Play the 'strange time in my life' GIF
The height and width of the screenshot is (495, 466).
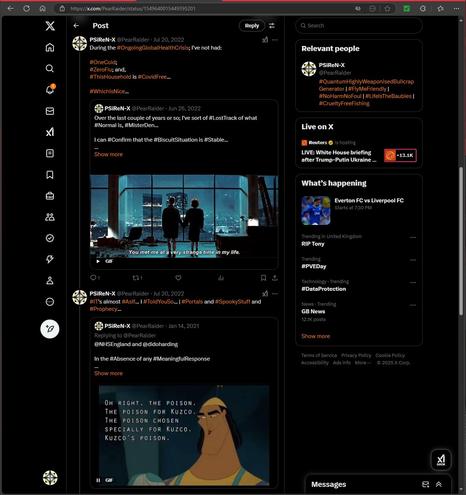98,261
